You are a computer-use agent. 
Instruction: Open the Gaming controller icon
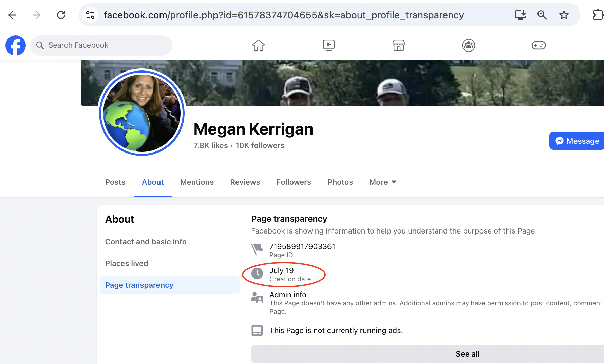[x=539, y=45]
